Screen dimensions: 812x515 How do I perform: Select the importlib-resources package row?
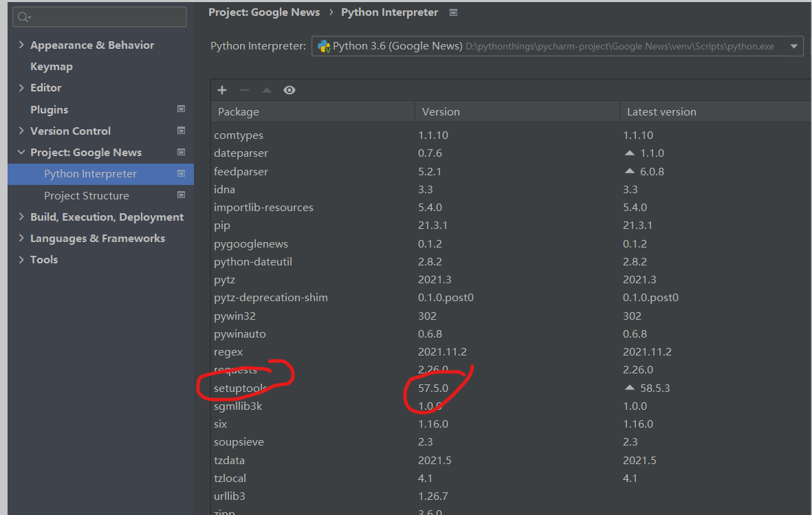click(x=511, y=207)
